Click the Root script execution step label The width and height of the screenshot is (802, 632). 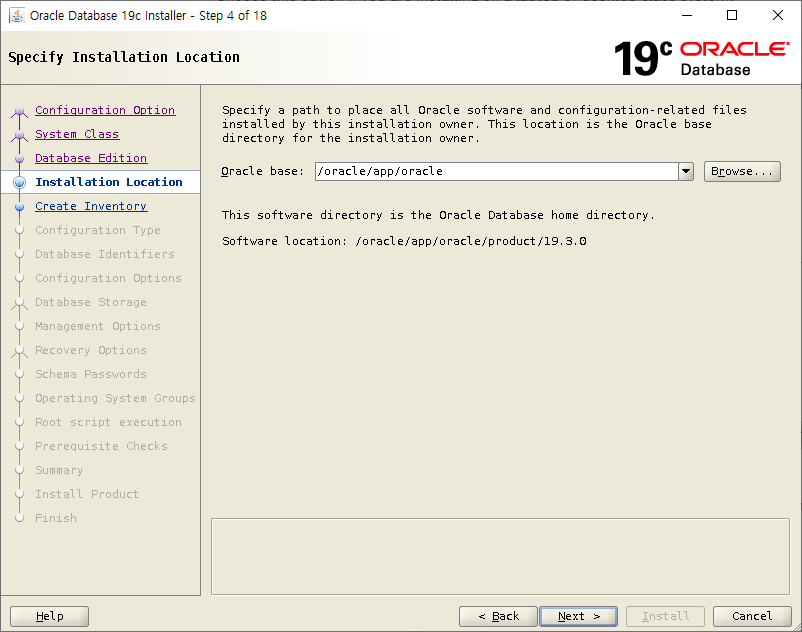pyautogui.click(x=108, y=422)
